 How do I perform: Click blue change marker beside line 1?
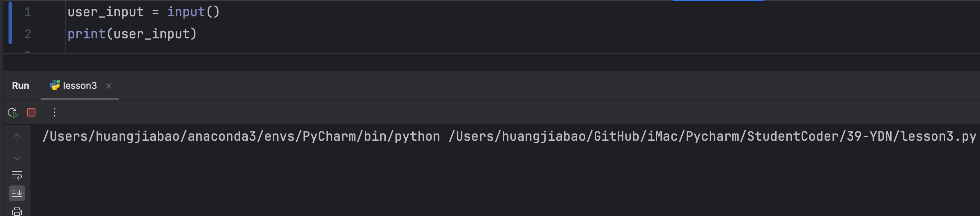pyautogui.click(x=10, y=22)
